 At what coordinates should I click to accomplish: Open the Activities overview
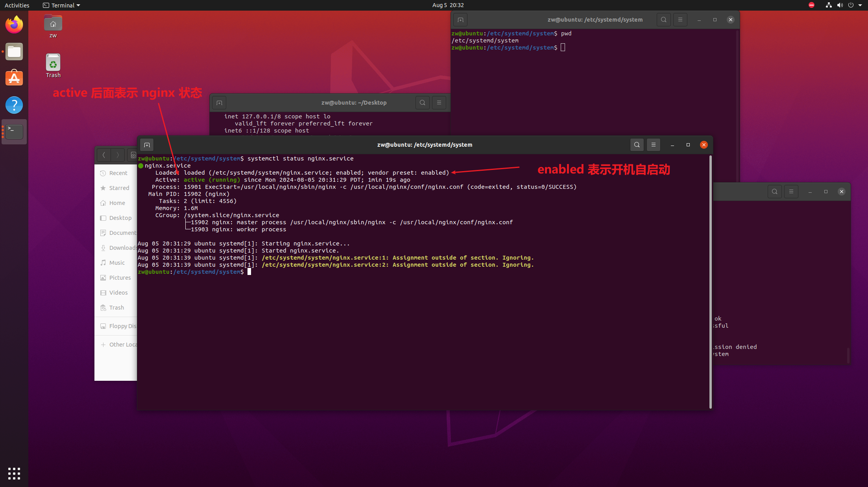coord(17,6)
